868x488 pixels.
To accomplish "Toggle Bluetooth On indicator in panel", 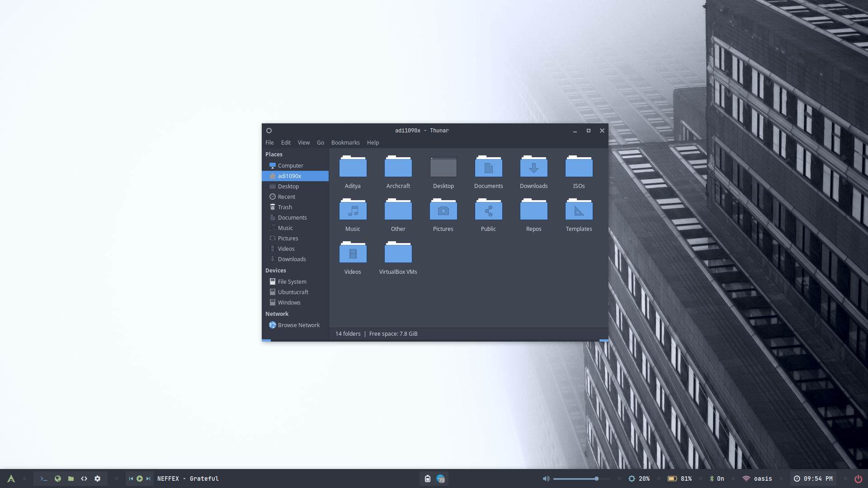I will 717,479.
